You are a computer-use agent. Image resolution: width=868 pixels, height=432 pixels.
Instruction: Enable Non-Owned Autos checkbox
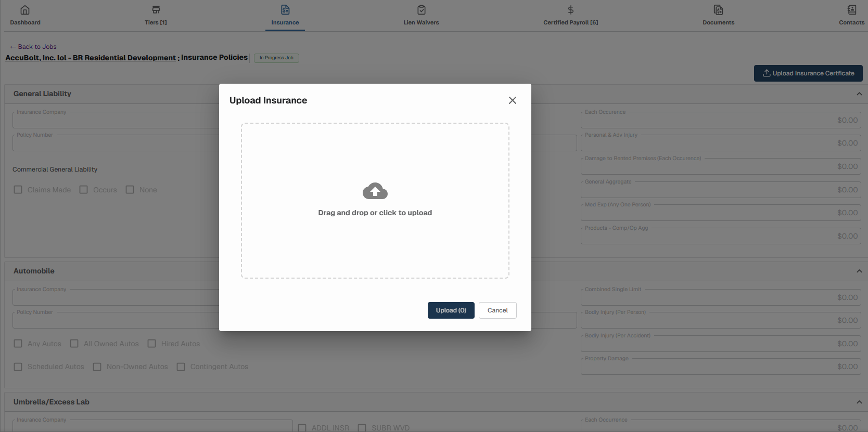(97, 367)
